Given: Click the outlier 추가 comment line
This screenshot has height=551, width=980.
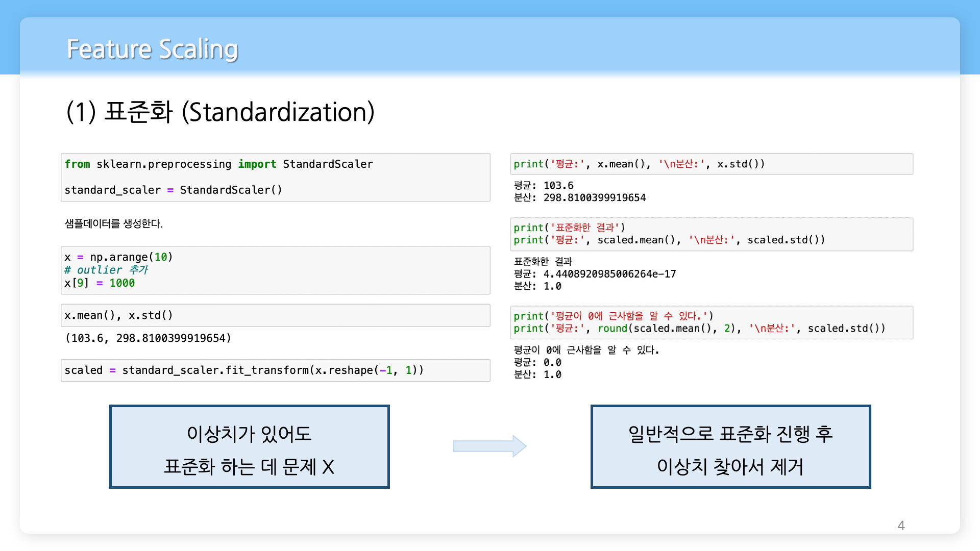Looking at the screenshot, I should pos(106,270).
